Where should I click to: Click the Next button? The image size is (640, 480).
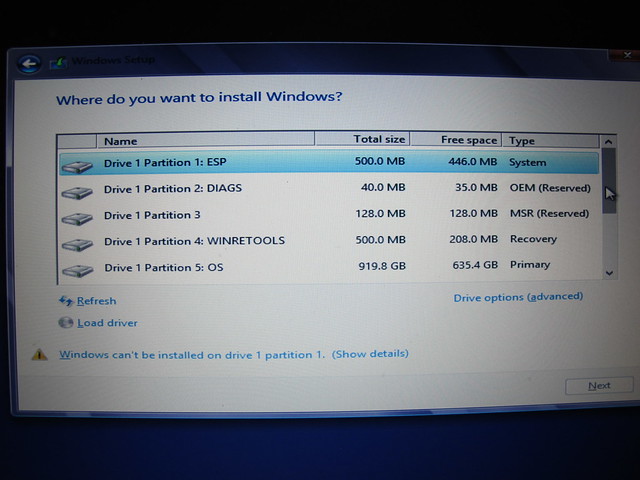pos(599,386)
